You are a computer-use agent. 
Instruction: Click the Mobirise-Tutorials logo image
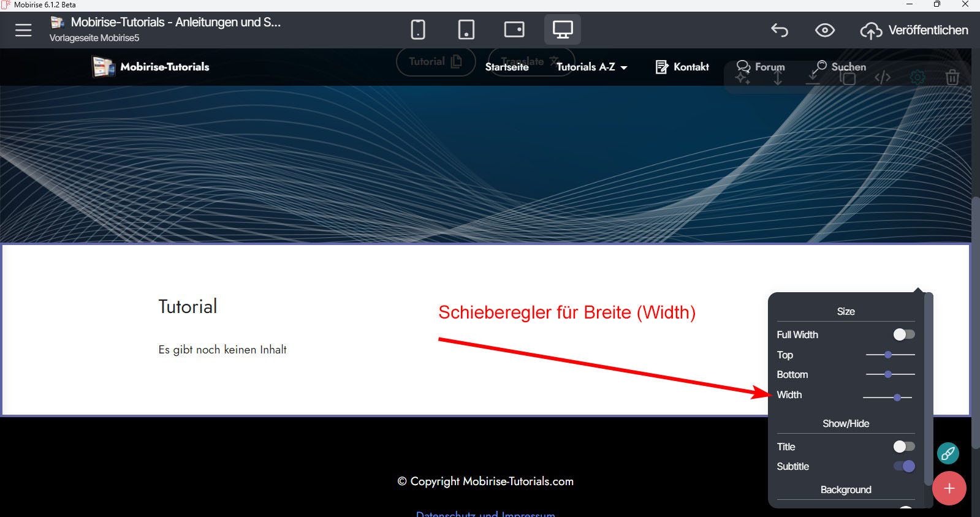(103, 67)
